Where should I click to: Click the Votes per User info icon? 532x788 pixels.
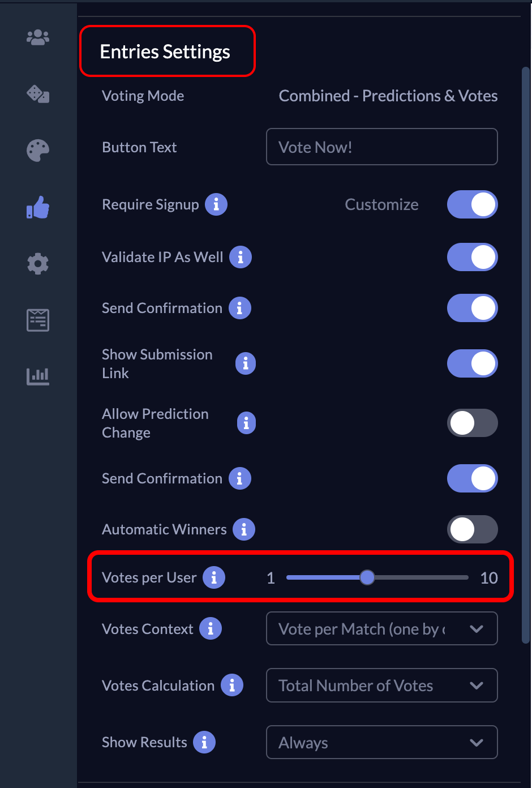pyautogui.click(x=214, y=577)
